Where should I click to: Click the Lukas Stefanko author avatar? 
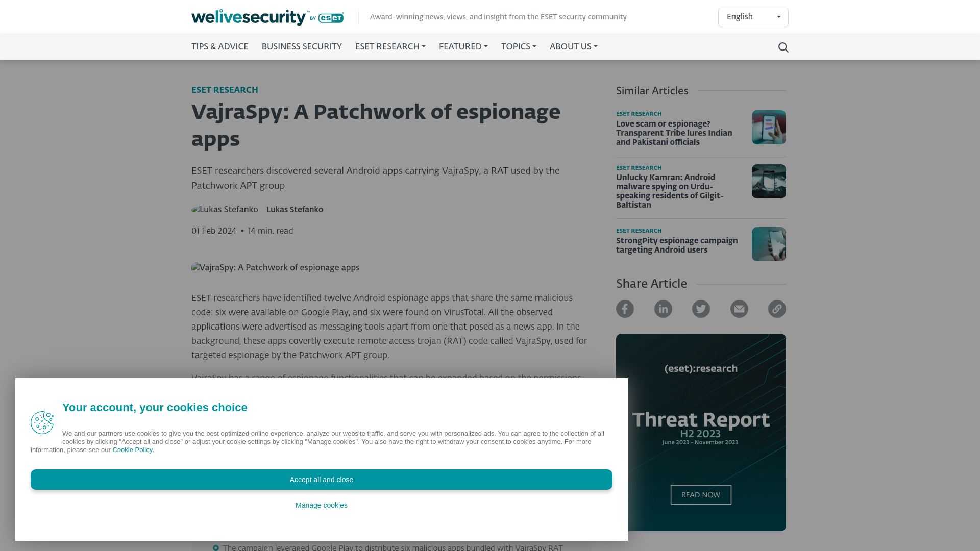point(225,210)
